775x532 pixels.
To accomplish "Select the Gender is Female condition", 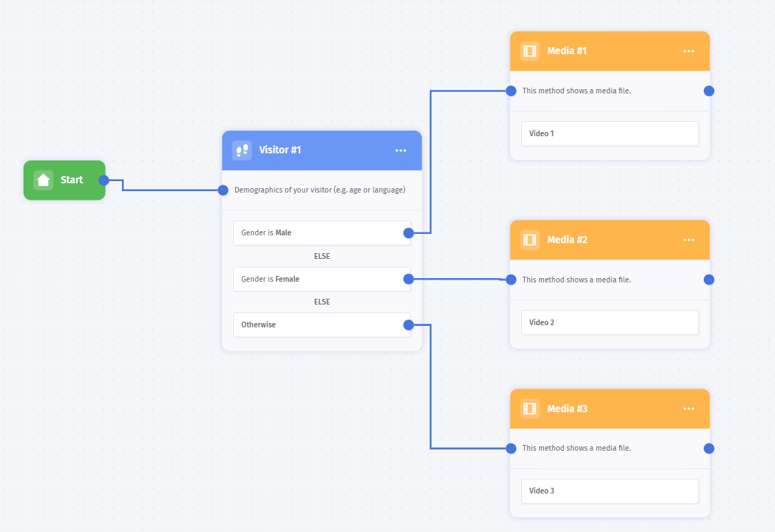I will 322,279.
